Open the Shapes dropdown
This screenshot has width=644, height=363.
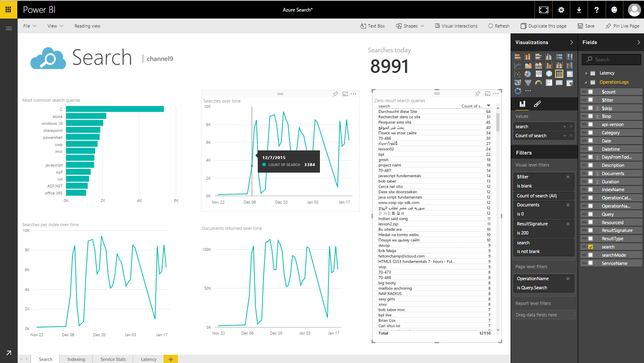[410, 26]
